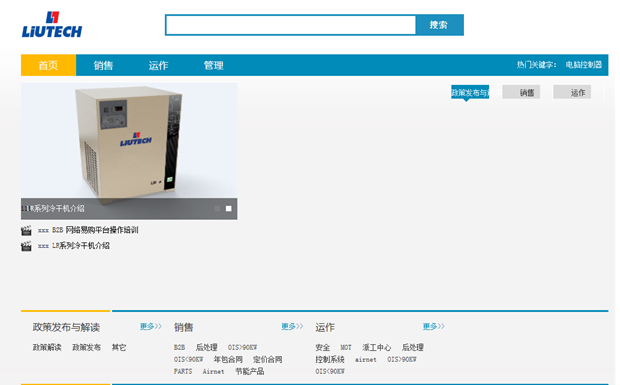Open the 年包合同 link
Viewport: 620px width, 385px height.
(x=228, y=359)
